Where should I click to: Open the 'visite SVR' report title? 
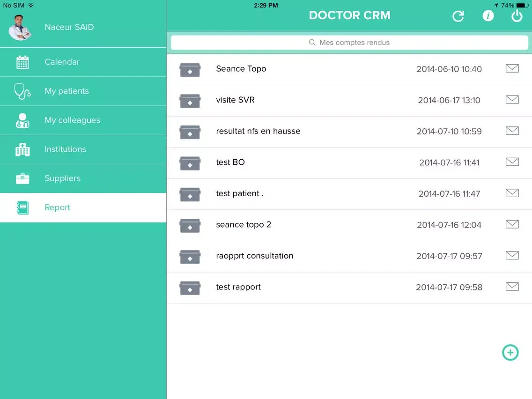point(235,100)
